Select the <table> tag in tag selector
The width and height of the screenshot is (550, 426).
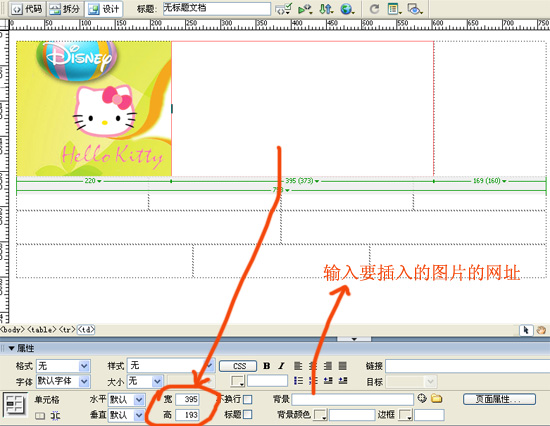[42, 330]
